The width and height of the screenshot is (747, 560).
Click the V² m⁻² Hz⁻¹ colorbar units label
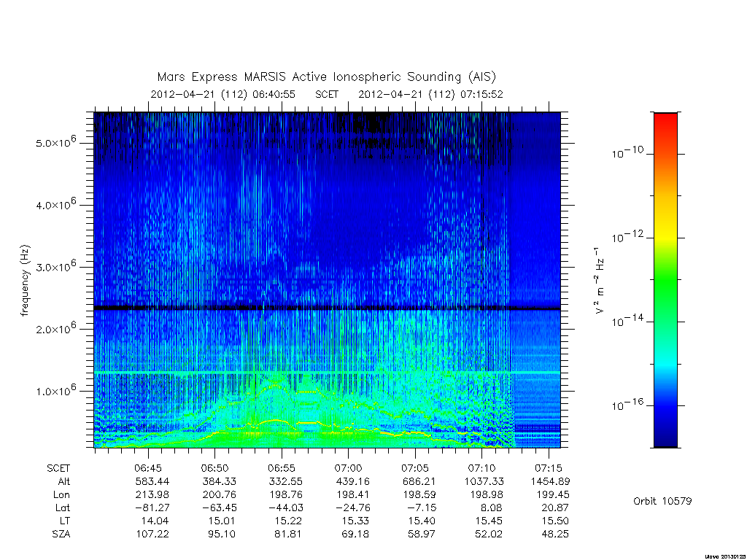point(598,280)
